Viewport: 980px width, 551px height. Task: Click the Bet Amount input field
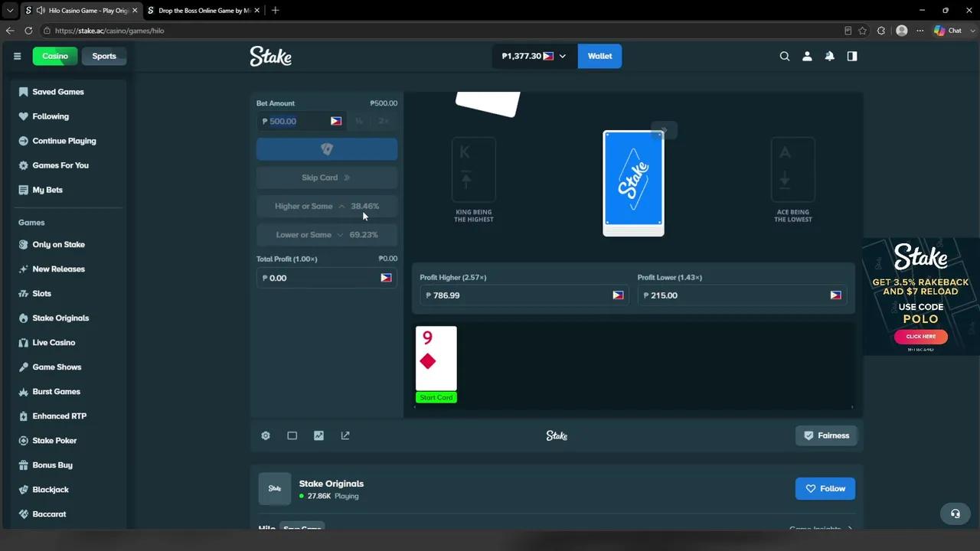coord(302,121)
